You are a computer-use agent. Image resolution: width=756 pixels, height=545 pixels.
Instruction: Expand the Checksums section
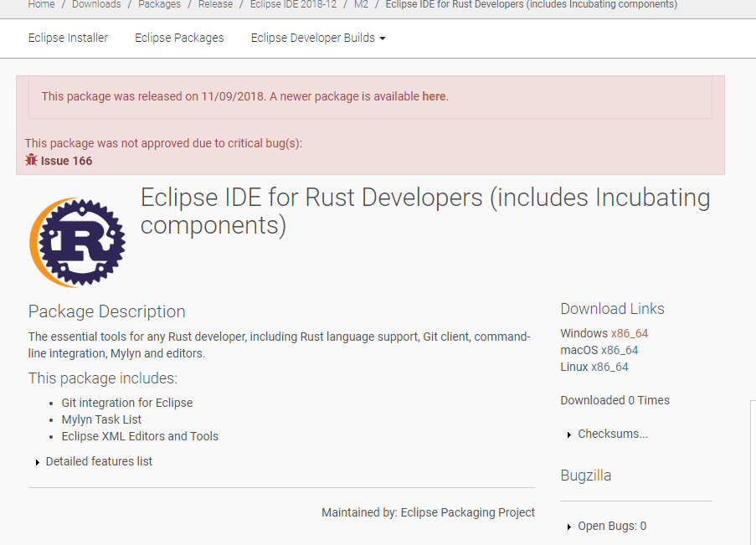pos(608,434)
